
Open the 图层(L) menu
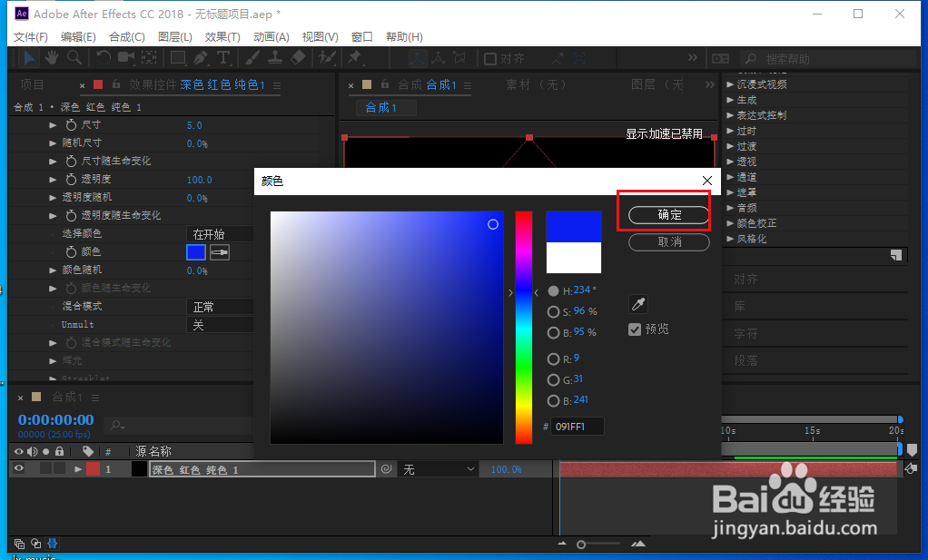(x=175, y=37)
